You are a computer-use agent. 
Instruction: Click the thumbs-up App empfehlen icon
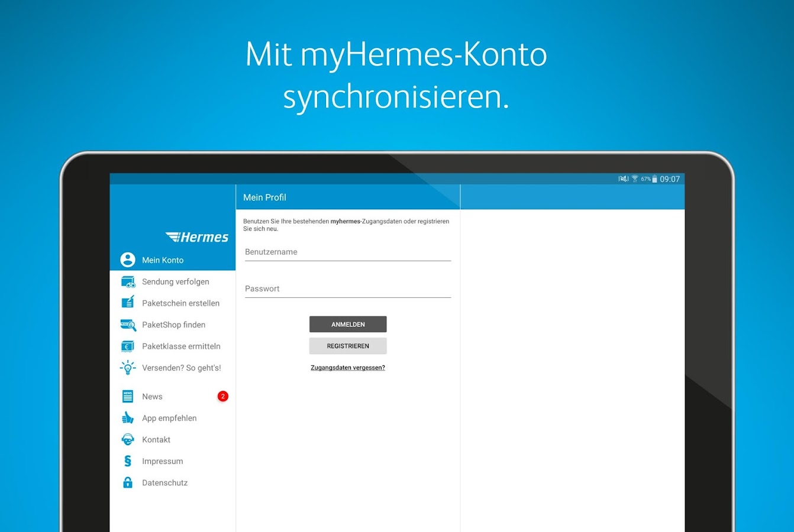[128, 418]
